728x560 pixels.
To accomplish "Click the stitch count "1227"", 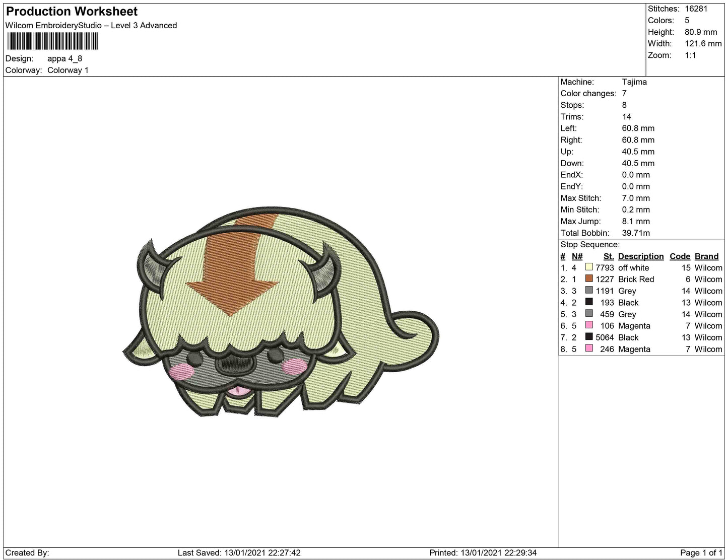I will click(x=605, y=279).
